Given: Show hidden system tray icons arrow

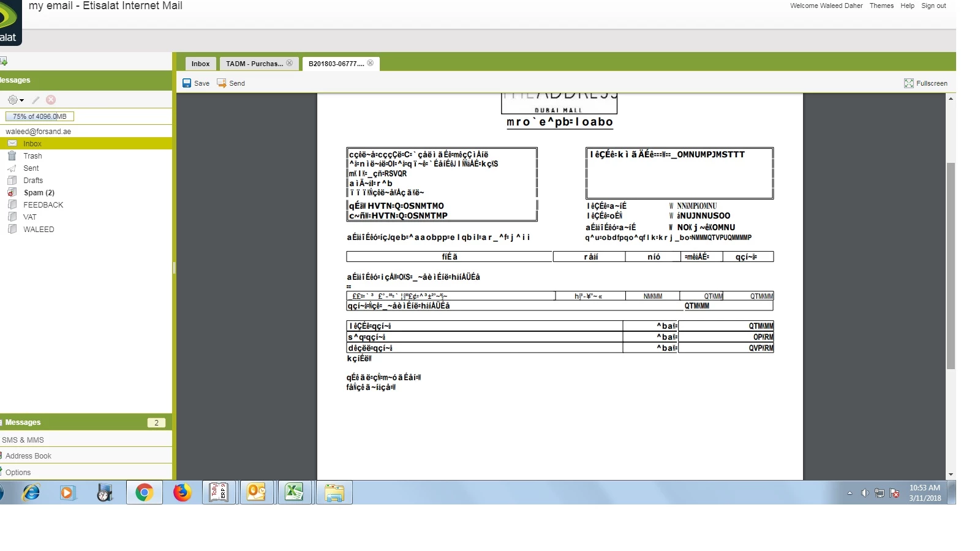Looking at the screenshot, I should 850,493.
